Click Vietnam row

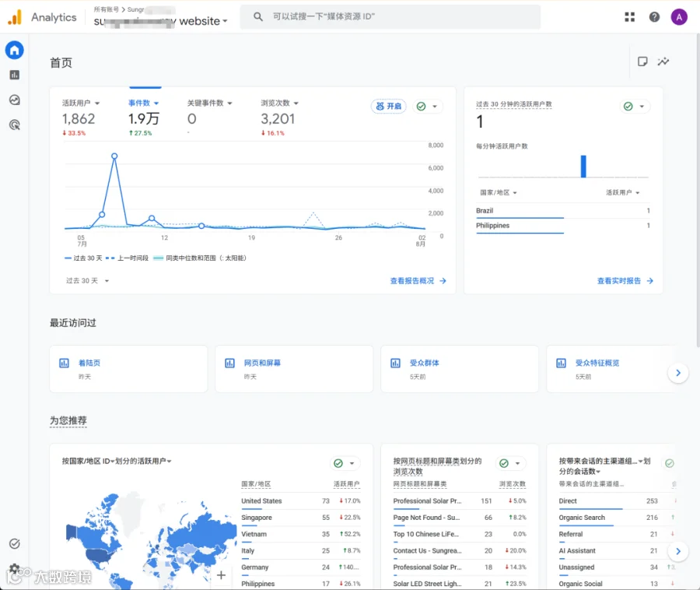pyautogui.click(x=300, y=534)
